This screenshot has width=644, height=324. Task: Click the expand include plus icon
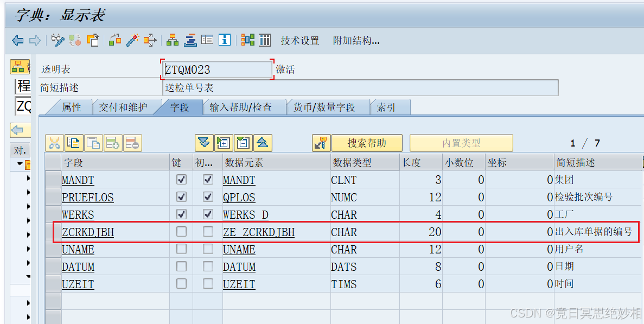224,143
